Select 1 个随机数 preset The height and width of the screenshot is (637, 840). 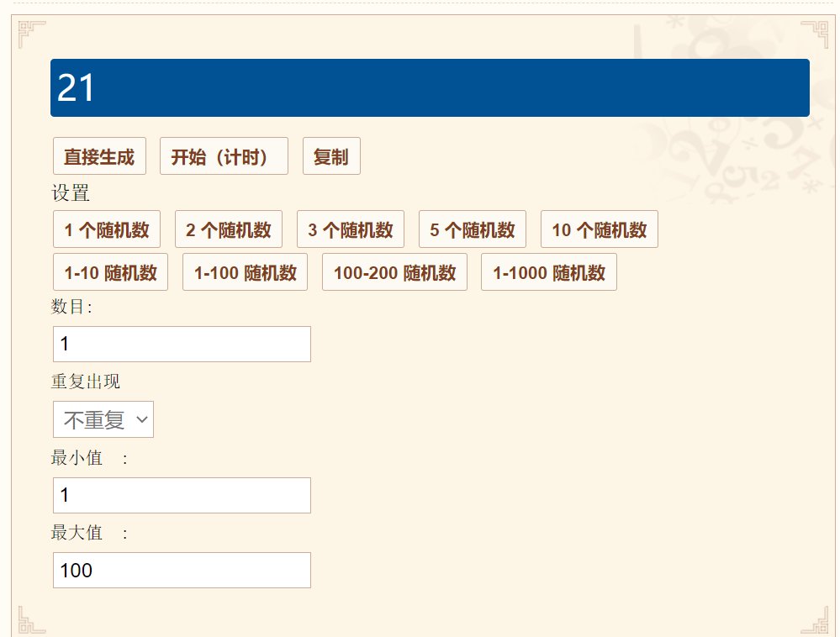click(107, 229)
